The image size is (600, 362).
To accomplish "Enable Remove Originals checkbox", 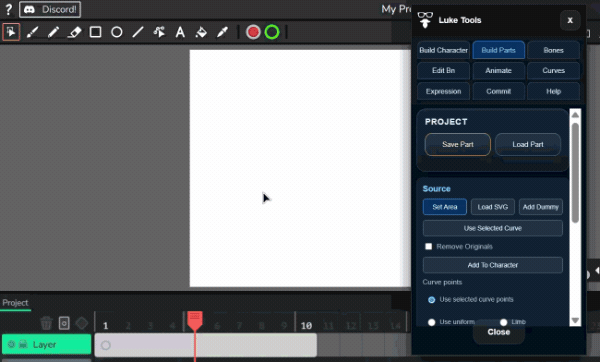I will coord(429,246).
